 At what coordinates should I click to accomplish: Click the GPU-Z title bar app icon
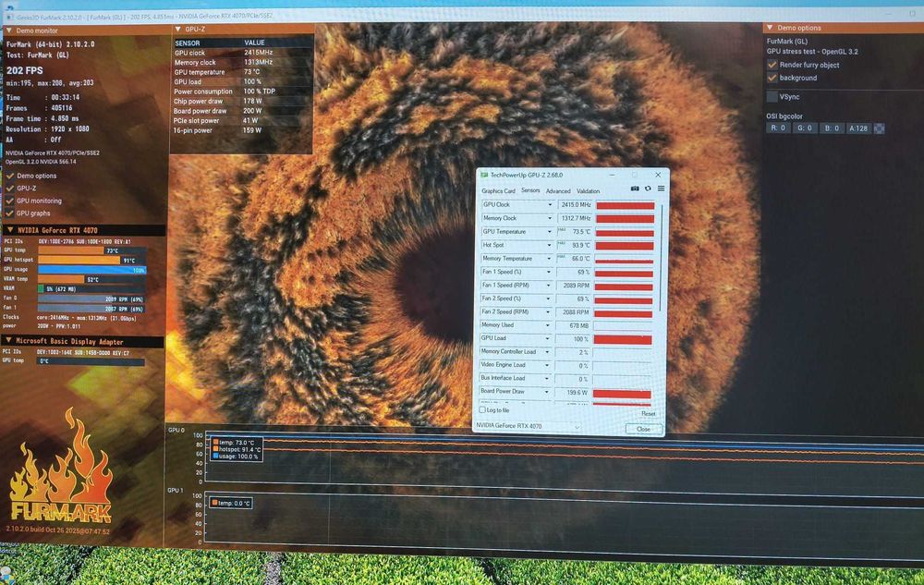pos(484,175)
